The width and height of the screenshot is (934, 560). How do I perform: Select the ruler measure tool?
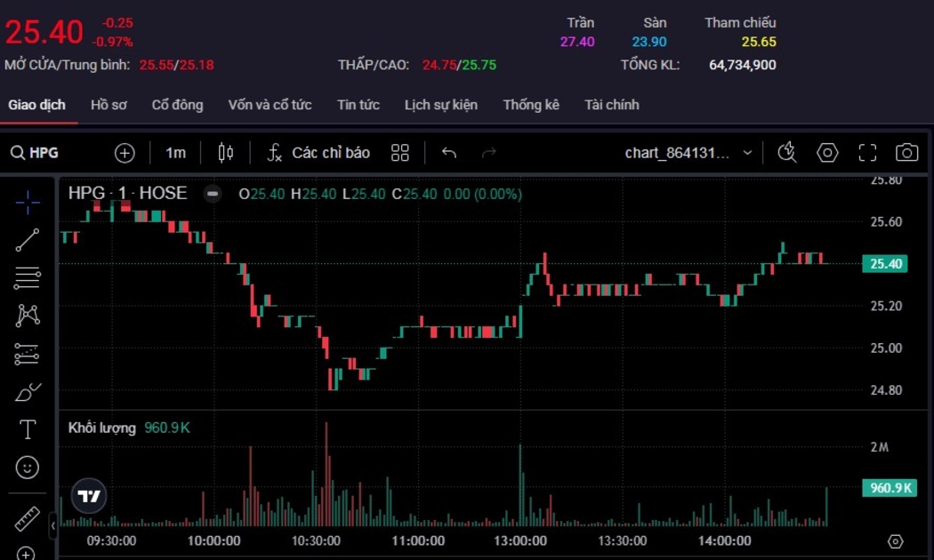[x=28, y=518]
